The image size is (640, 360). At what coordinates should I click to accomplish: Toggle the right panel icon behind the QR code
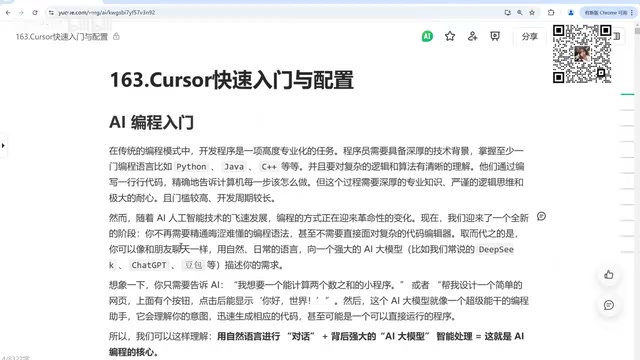tap(617, 36)
